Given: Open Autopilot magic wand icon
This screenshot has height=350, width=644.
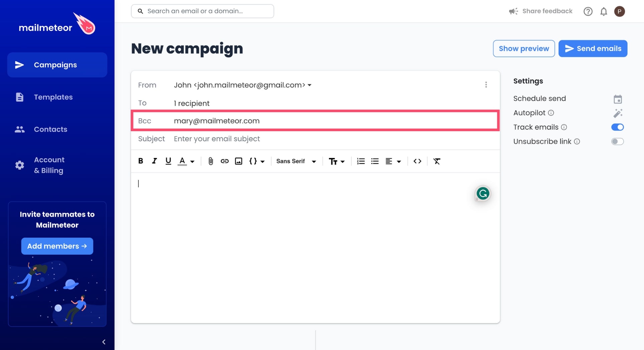Looking at the screenshot, I should [x=618, y=113].
